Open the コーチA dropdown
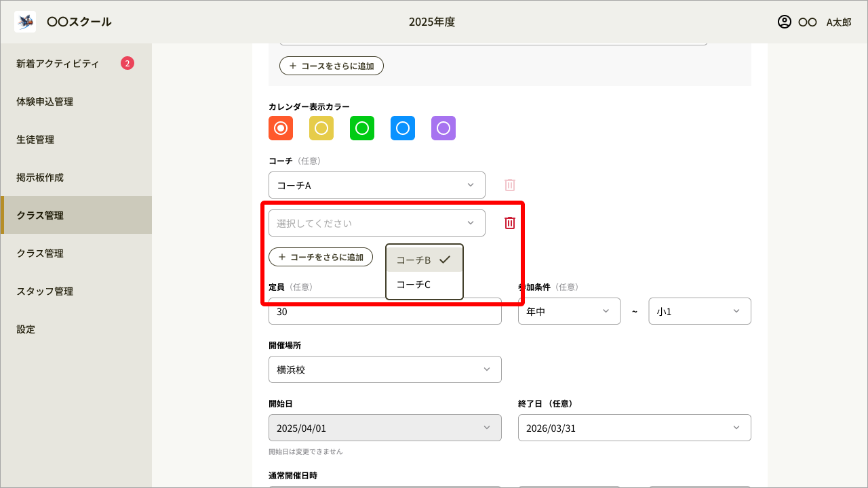 (377, 185)
